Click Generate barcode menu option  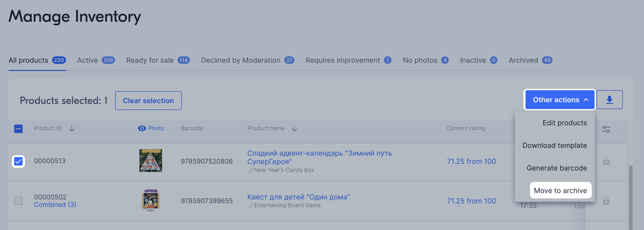coord(557,168)
